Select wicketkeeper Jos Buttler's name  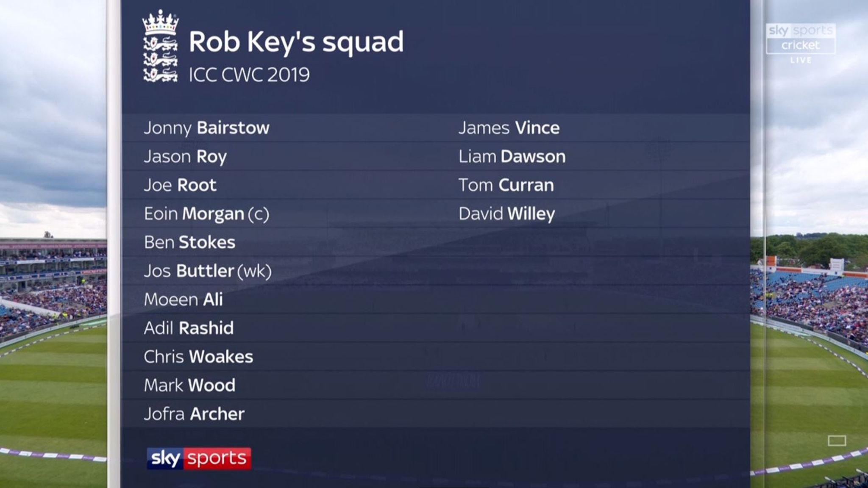(208, 271)
